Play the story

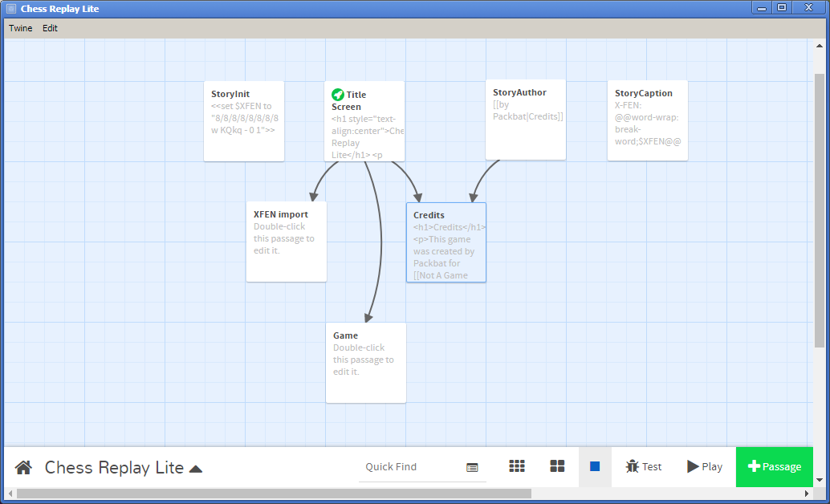704,466
